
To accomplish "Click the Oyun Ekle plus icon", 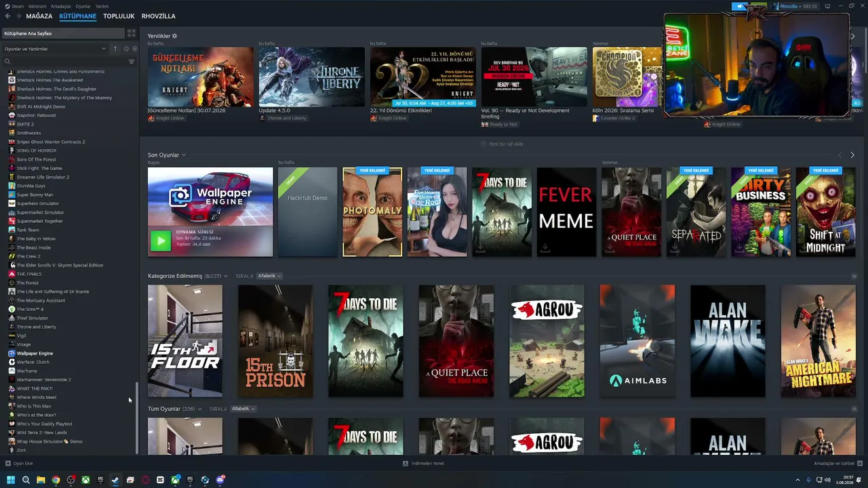I will [8, 464].
